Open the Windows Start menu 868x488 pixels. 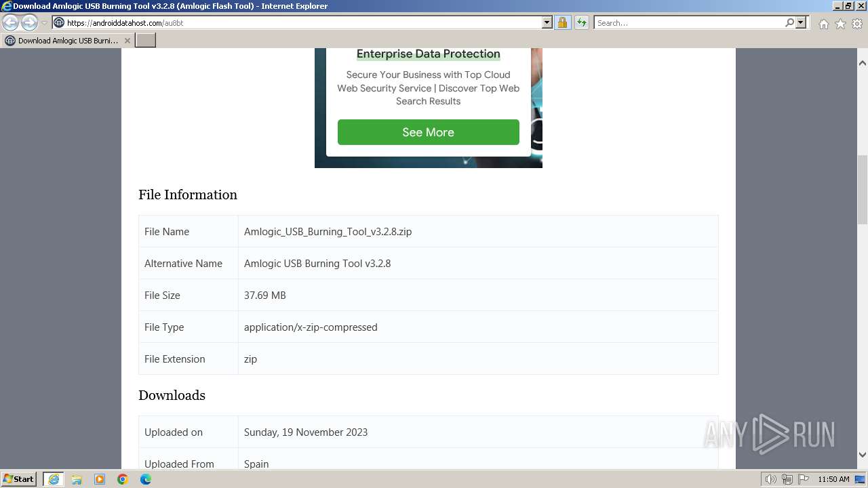tap(18, 479)
